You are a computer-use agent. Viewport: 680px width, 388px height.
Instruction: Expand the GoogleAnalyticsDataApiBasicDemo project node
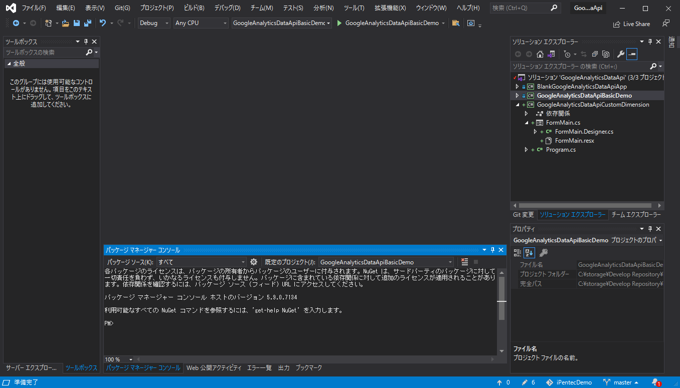(517, 96)
